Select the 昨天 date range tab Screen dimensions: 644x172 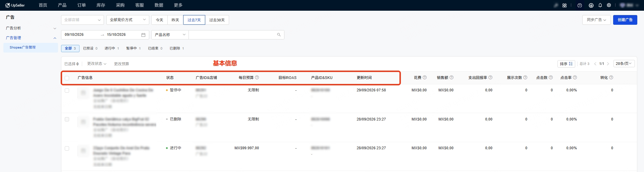click(x=175, y=20)
